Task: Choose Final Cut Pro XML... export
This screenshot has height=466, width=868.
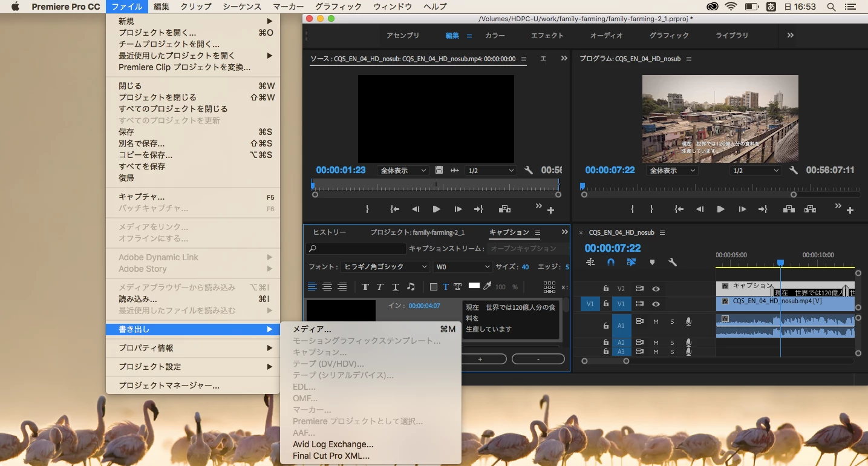Action: (371, 456)
